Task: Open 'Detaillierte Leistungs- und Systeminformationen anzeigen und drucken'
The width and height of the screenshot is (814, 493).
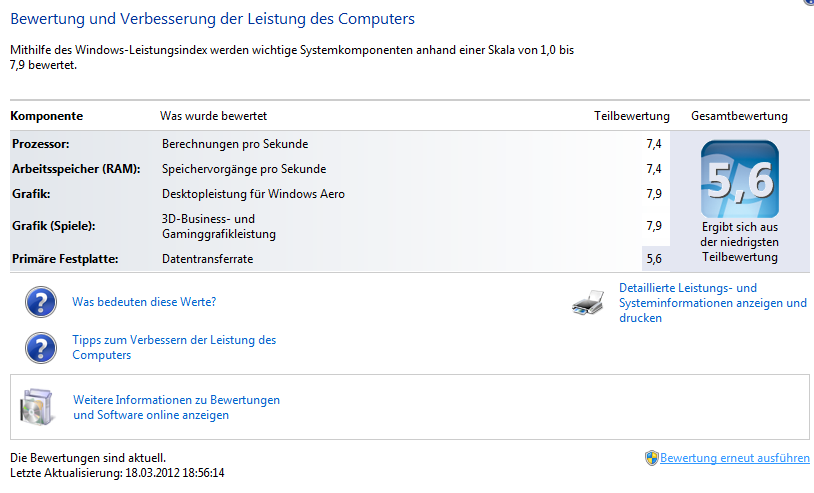Action: [x=713, y=303]
